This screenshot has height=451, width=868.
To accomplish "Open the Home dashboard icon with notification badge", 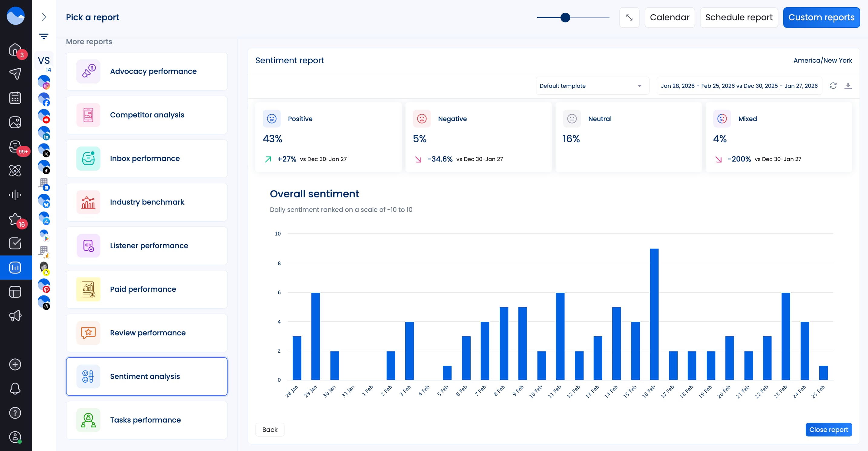I will pyautogui.click(x=15, y=50).
